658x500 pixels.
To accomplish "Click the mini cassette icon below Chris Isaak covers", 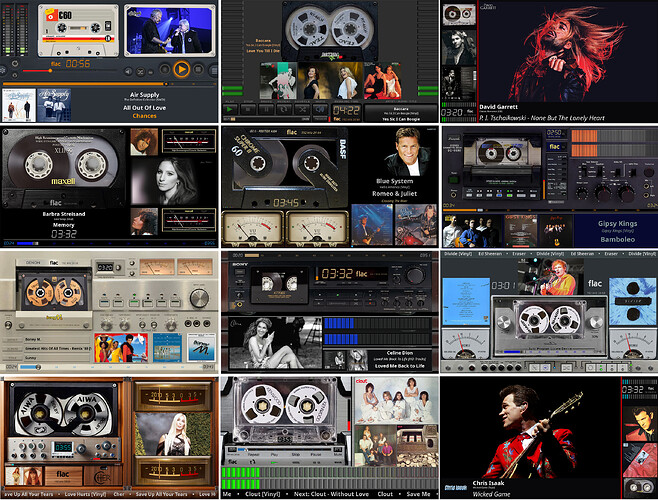I will [640, 487].
